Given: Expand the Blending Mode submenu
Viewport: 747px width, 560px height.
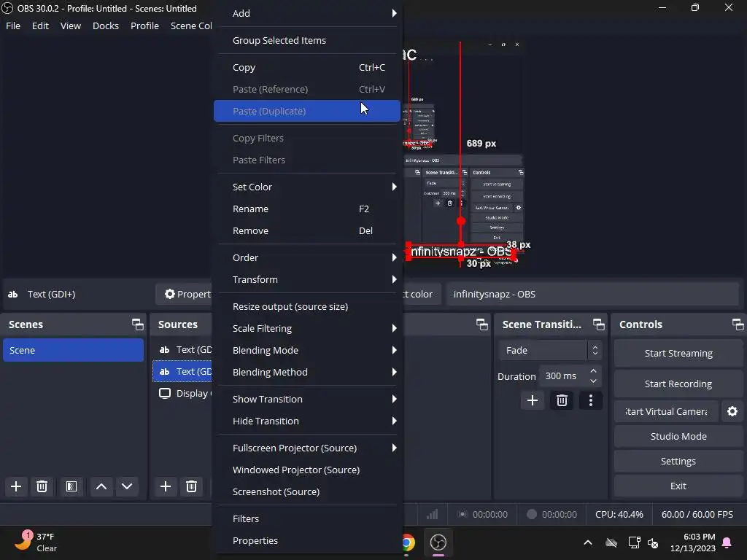Looking at the screenshot, I should tap(307, 351).
